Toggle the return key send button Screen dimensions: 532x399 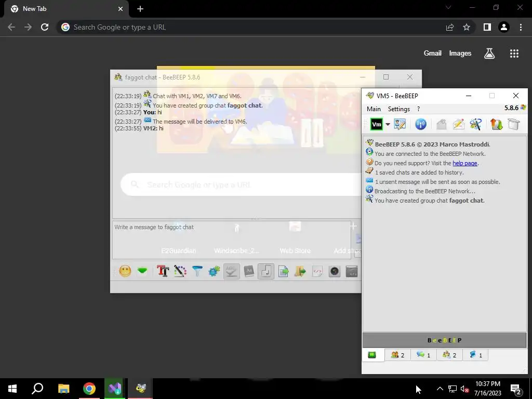point(266,271)
